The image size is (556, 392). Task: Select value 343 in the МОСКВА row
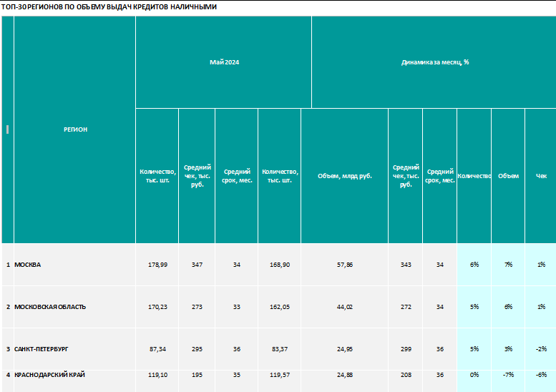coord(406,265)
